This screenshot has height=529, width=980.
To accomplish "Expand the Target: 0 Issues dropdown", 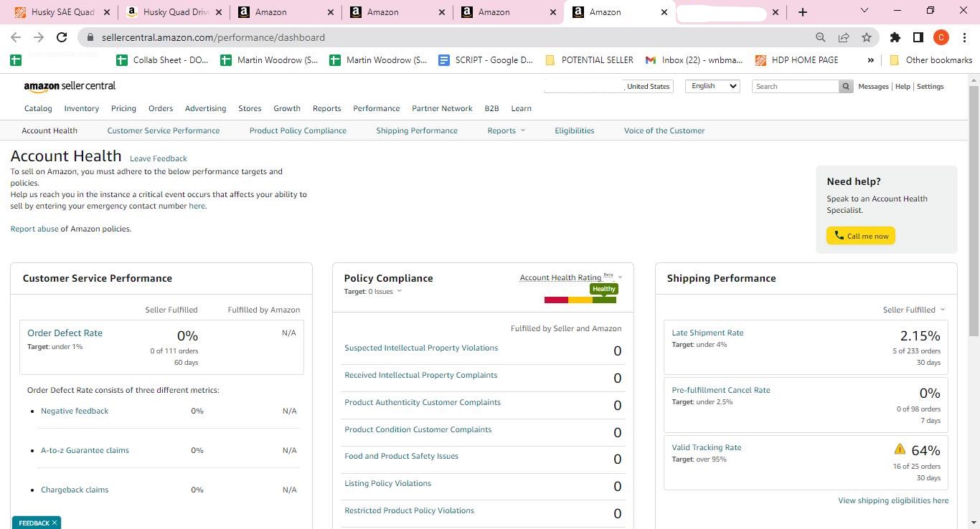I will point(373,291).
